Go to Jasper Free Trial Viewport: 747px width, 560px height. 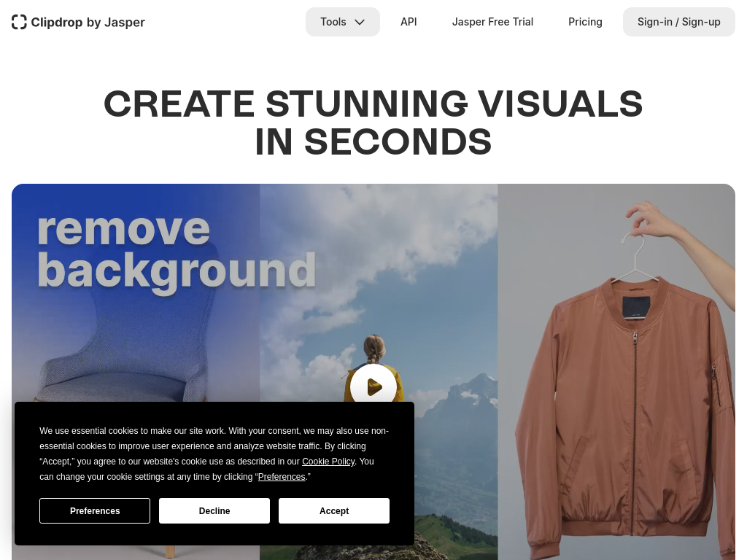click(492, 22)
